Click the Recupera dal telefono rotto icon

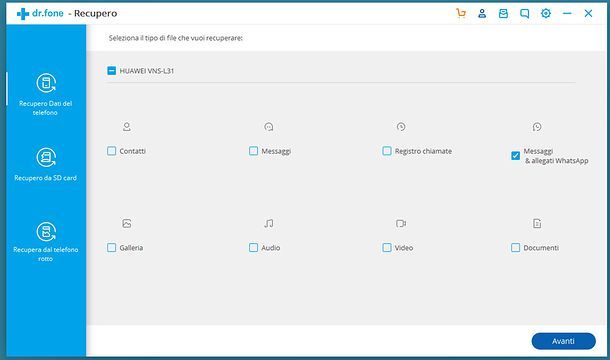point(46,232)
